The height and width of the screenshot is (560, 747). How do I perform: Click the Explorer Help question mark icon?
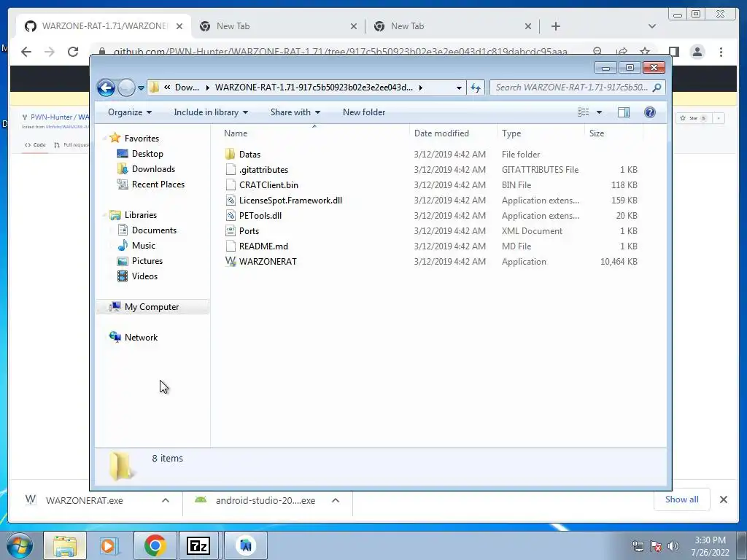[x=650, y=112]
